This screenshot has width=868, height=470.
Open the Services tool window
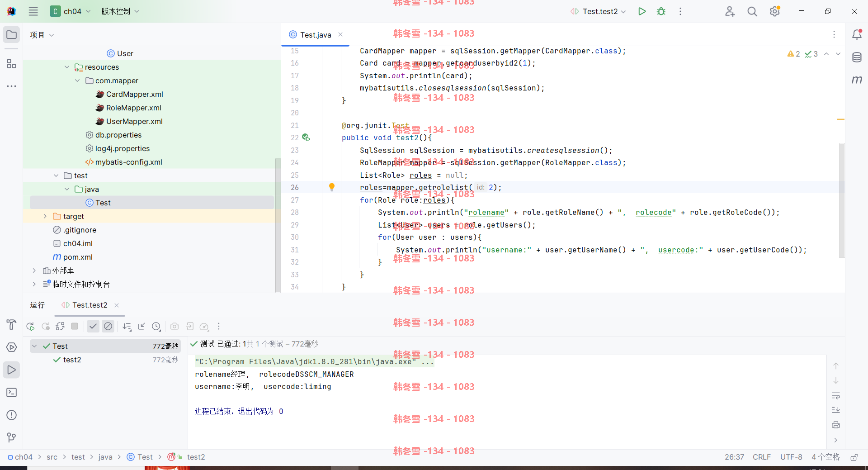point(12,347)
